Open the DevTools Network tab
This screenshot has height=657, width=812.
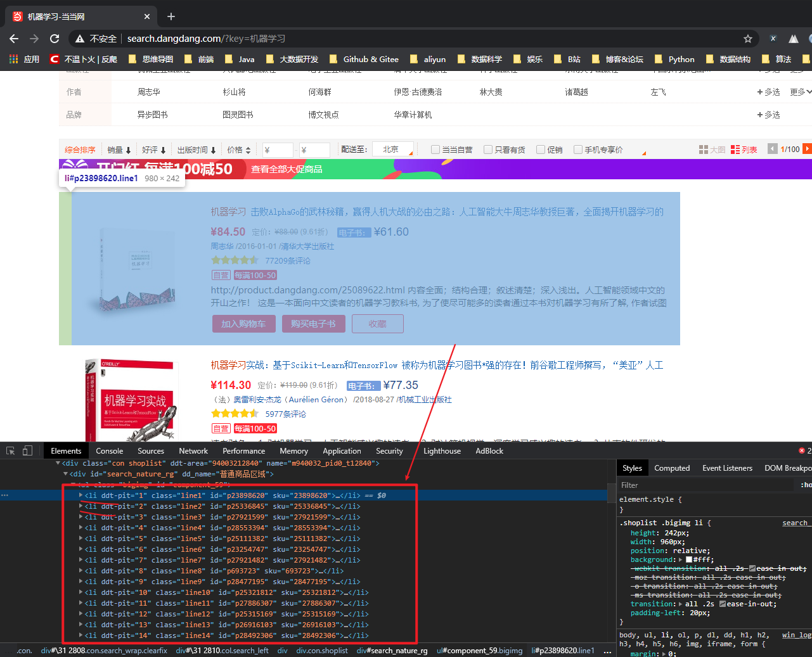click(x=193, y=450)
